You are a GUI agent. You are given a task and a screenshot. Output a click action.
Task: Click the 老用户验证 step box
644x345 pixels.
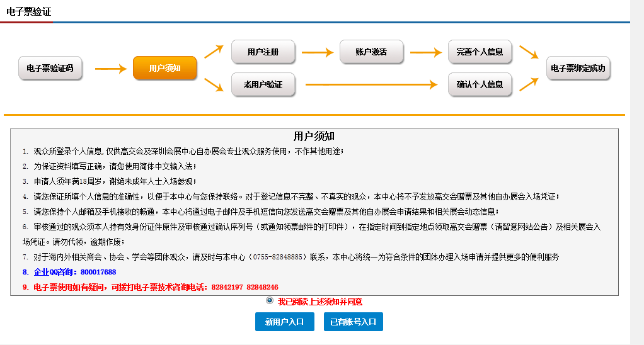(263, 84)
